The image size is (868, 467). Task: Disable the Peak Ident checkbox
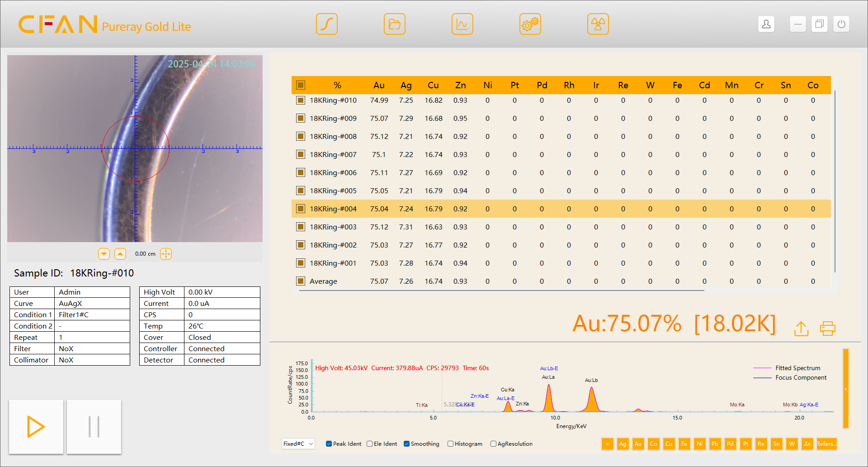tap(329, 444)
